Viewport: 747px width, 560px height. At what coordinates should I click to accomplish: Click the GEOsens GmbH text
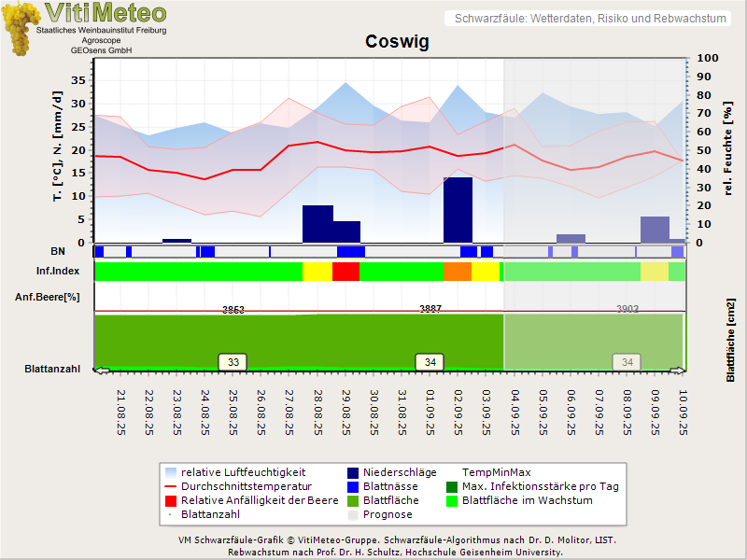[101, 50]
